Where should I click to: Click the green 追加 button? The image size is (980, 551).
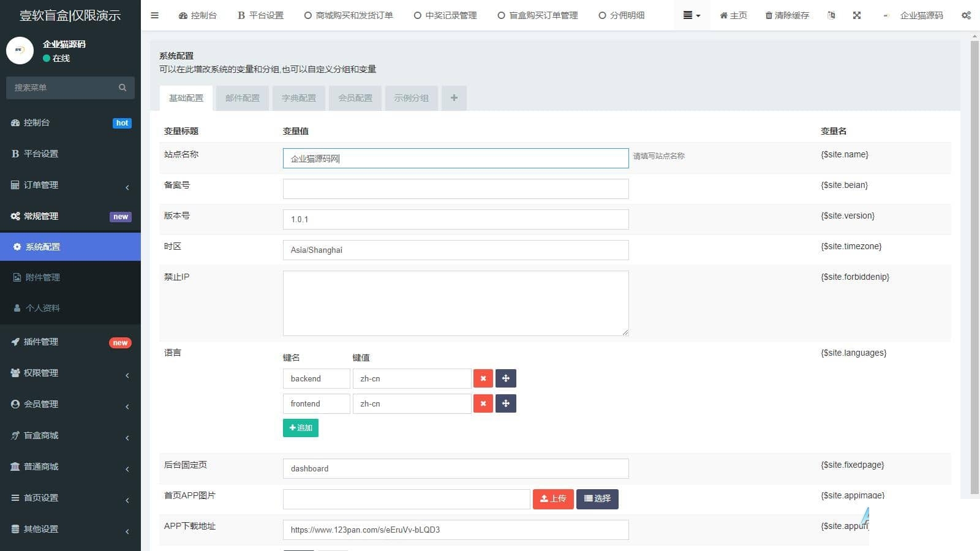[301, 428]
